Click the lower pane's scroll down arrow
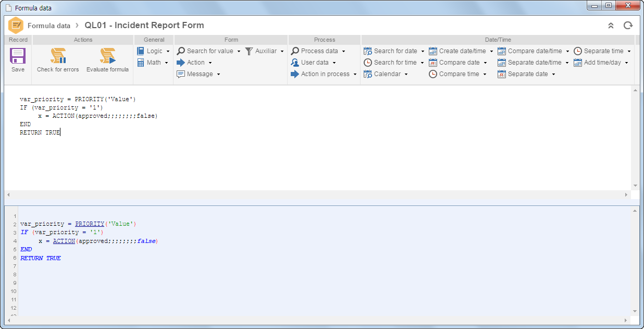The height and width of the screenshot is (329, 644). tap(635, 311)
